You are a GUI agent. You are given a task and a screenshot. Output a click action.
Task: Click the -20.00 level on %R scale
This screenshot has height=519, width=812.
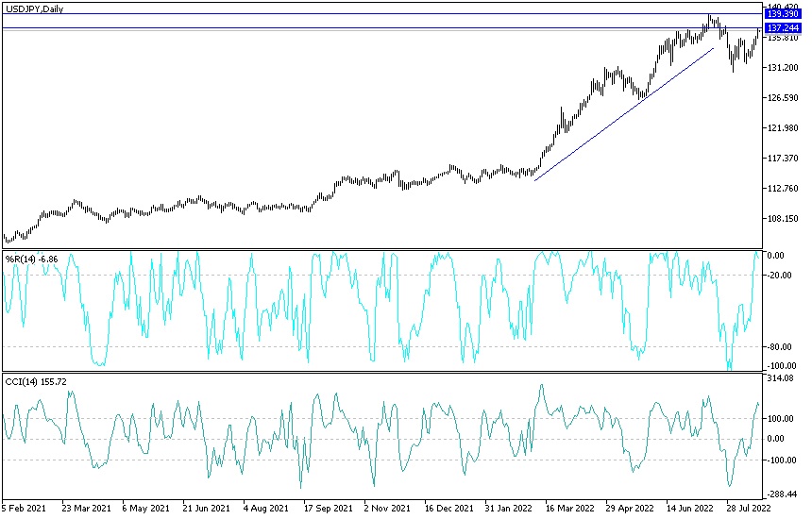780,276
